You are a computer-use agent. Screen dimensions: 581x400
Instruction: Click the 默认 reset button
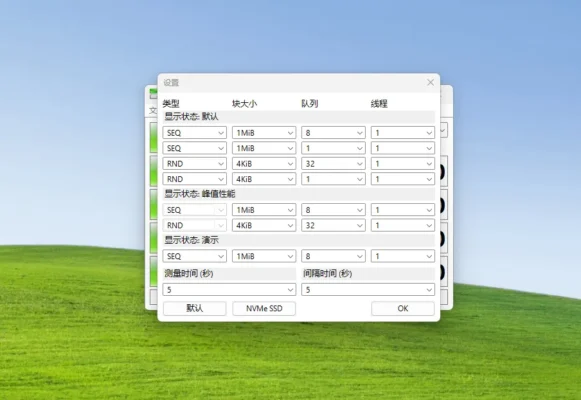coord(195,308)
